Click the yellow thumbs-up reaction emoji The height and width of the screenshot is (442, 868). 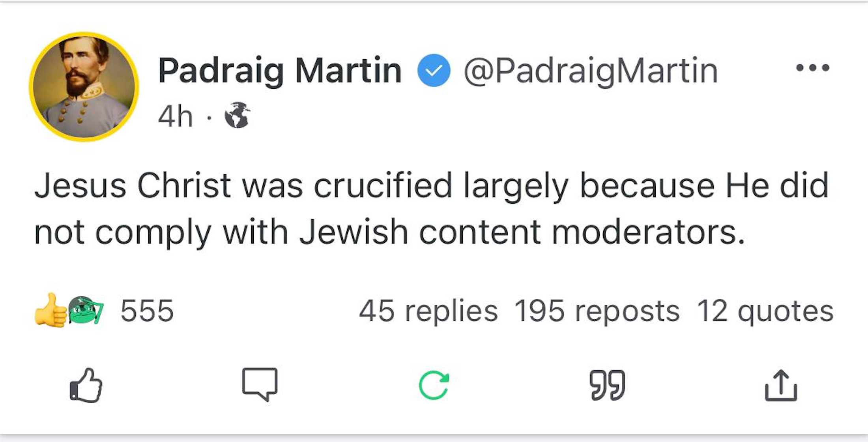[50, 311]
